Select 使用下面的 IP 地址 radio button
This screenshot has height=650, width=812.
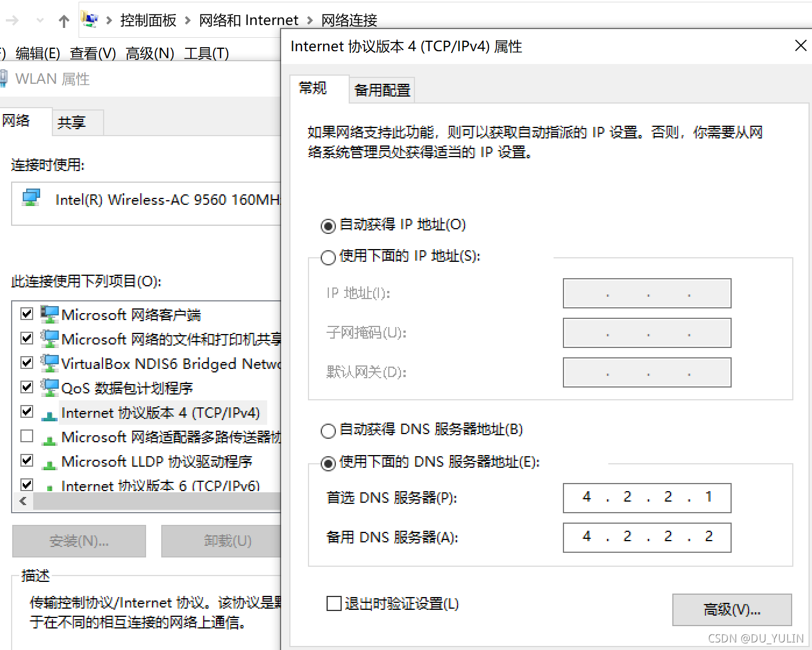click(x=328, y=257)
